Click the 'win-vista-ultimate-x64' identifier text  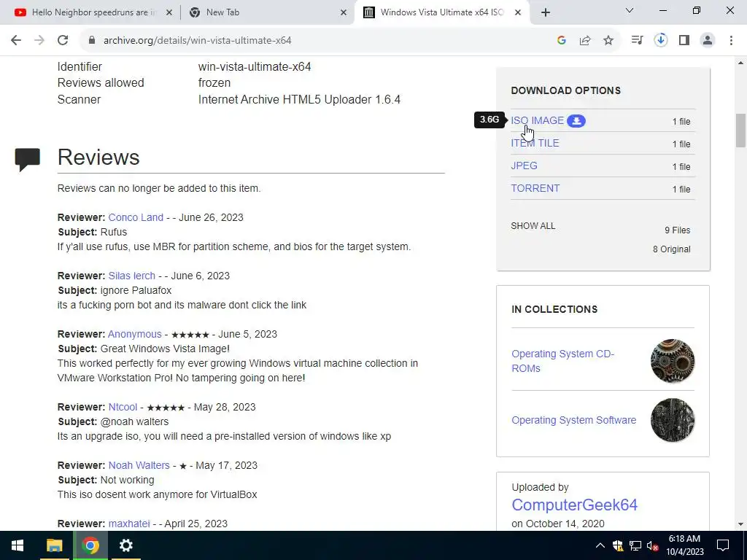(255, 66)
